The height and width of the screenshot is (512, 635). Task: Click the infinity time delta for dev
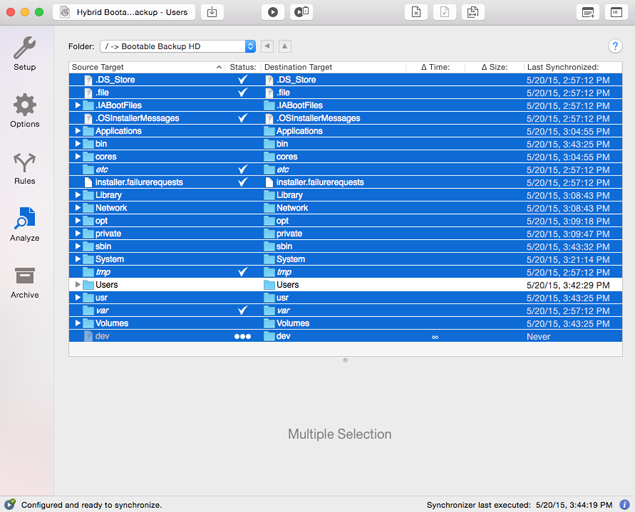click(x=435, y=337)
